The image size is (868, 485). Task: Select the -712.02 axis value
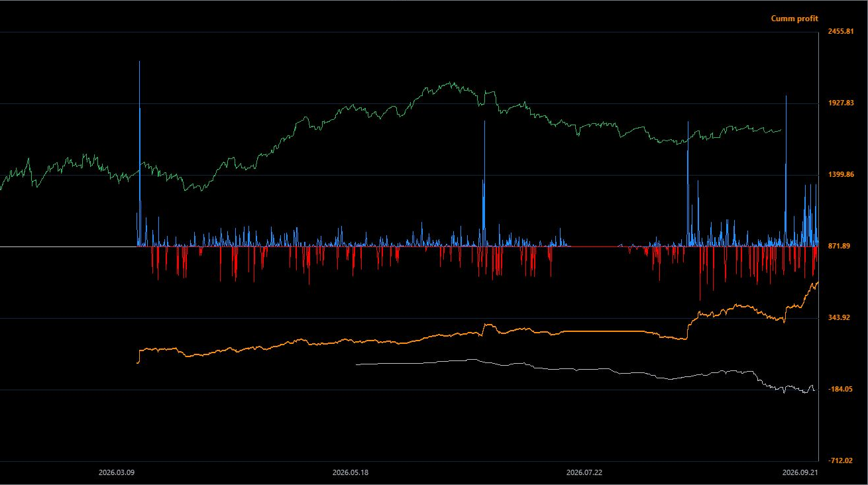point(840,461)
